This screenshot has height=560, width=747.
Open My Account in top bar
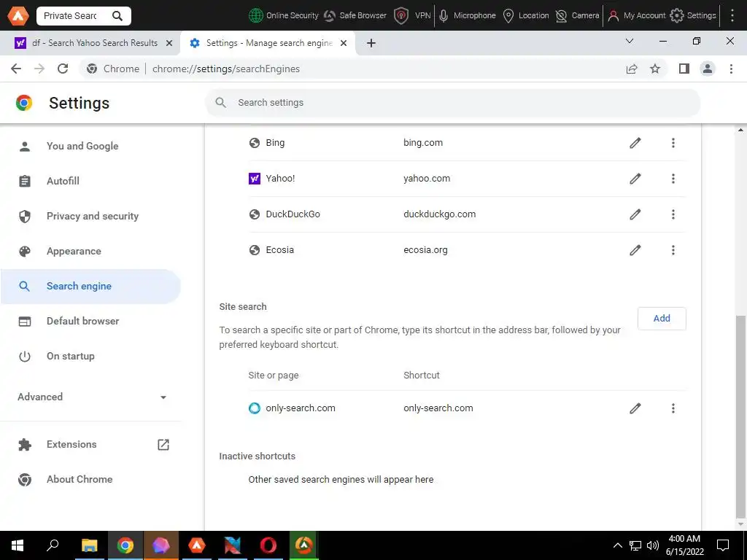point(636,16)
